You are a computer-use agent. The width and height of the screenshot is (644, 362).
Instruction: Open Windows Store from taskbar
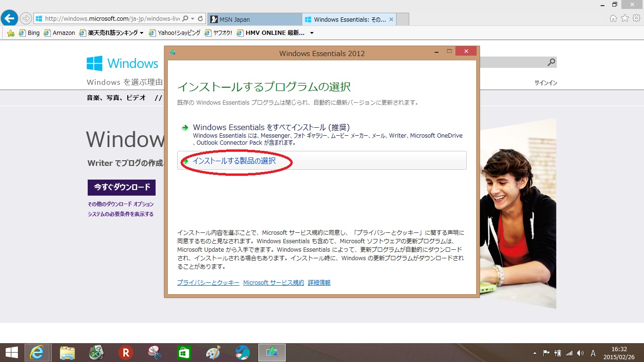[x=184, y=353]
